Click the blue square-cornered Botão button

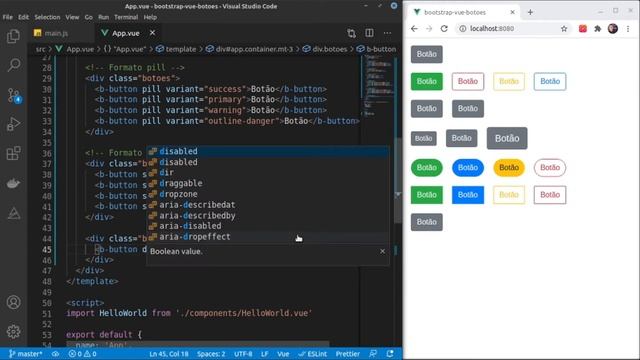(468, 195)
